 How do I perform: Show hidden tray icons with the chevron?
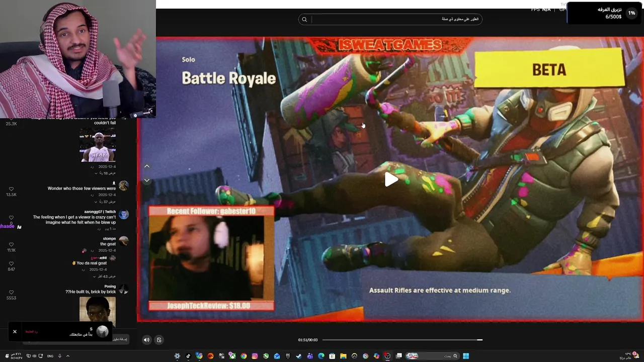click(68, 356)
